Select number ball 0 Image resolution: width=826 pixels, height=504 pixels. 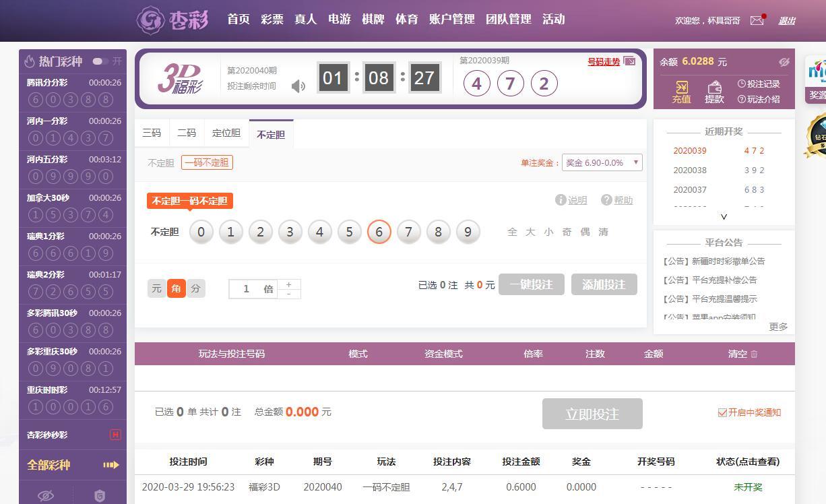point(201,232)
